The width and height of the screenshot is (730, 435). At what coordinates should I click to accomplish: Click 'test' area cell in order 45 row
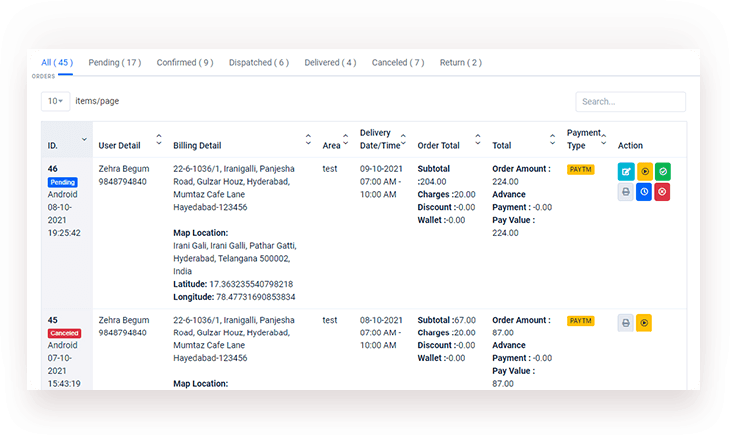[x=330, y=320]
